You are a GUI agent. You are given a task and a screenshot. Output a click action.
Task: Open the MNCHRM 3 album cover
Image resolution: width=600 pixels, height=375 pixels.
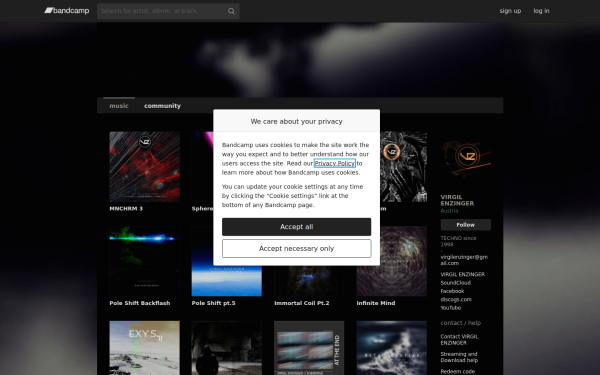(145, 167)
